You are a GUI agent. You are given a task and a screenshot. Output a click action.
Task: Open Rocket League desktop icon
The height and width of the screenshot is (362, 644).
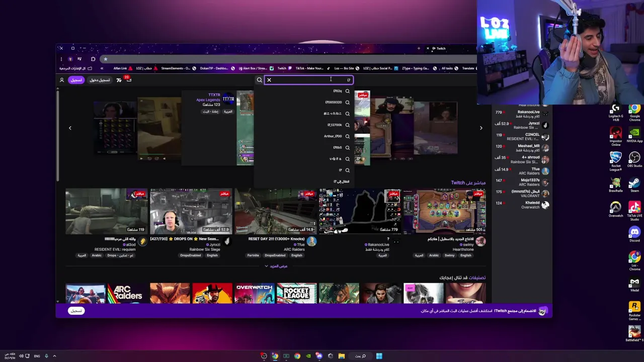pyautogui.click(x=616, y=162)
